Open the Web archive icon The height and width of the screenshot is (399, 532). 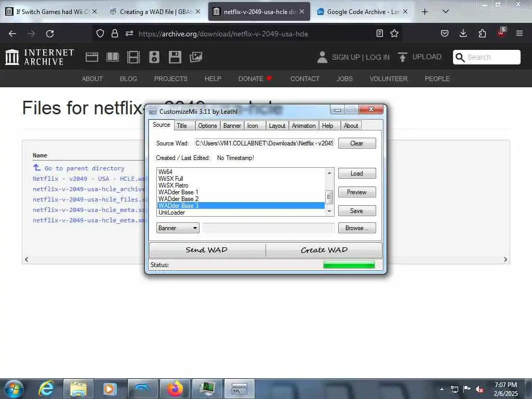(x=92, y=57)
